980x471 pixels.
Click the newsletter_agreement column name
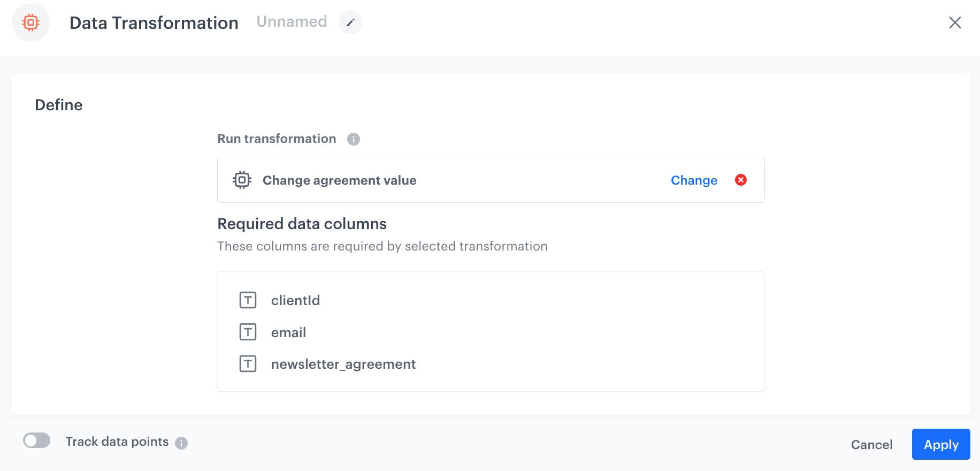point(343,364)
